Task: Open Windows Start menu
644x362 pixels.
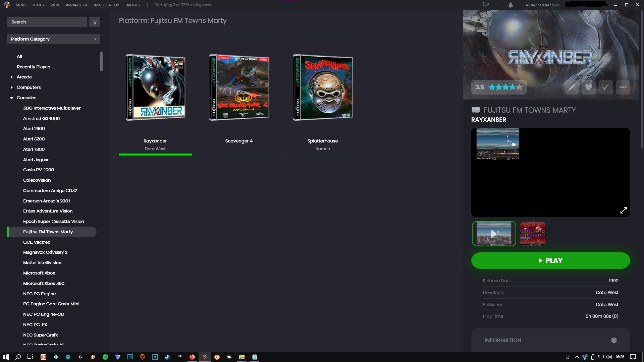Action: [6, 357]
